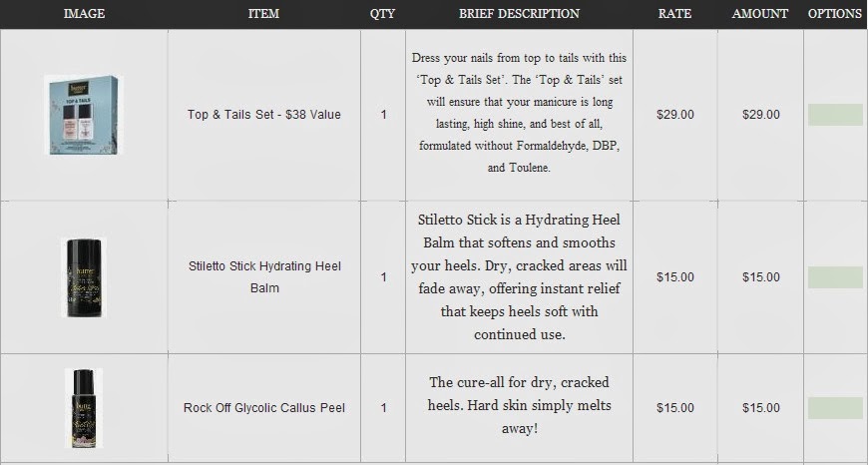Click the Stiletto Stick description text
This screenshot has height=465, width=868.
519,276
